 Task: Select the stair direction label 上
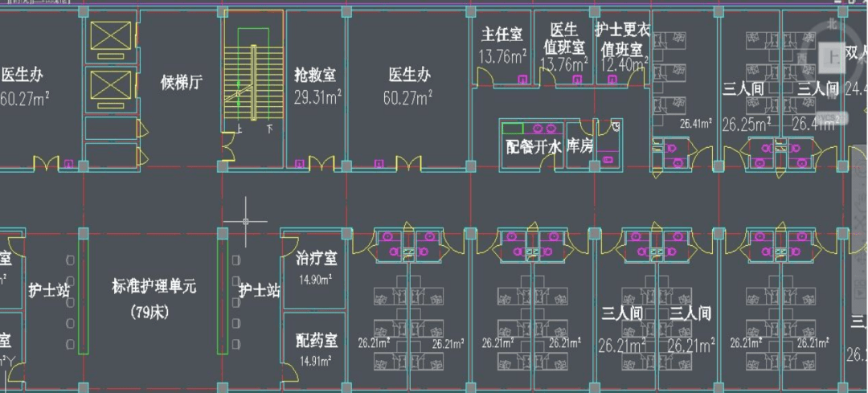pyautogui.click(x=240, y=129)
